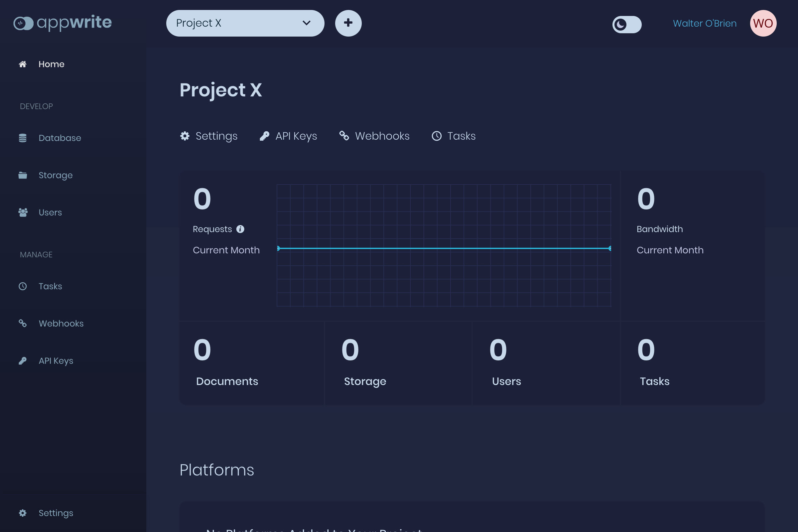The height and width of the screenshot is (532, 798).
Task: Open the API Keys tab under Project X
Action: (x=288, y=136)
